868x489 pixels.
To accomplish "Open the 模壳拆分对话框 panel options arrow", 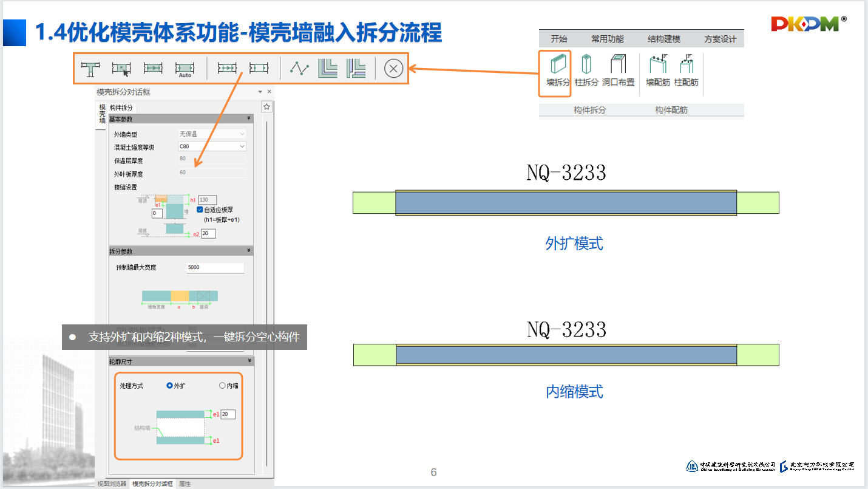I will coord(260,92).
